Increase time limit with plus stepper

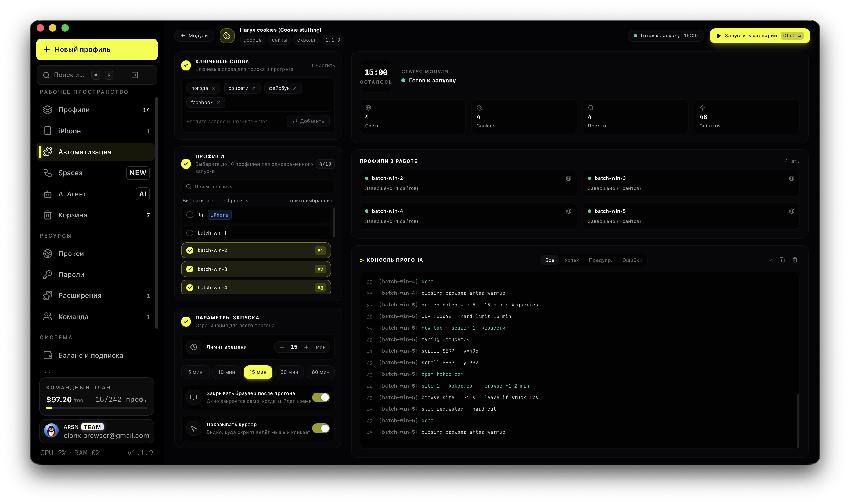306,347
